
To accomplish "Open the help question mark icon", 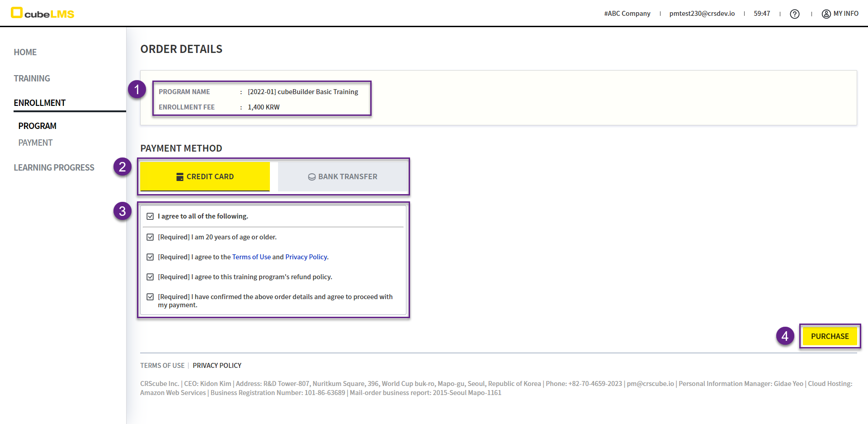I will pyautogui.click(x=794, y=14).
